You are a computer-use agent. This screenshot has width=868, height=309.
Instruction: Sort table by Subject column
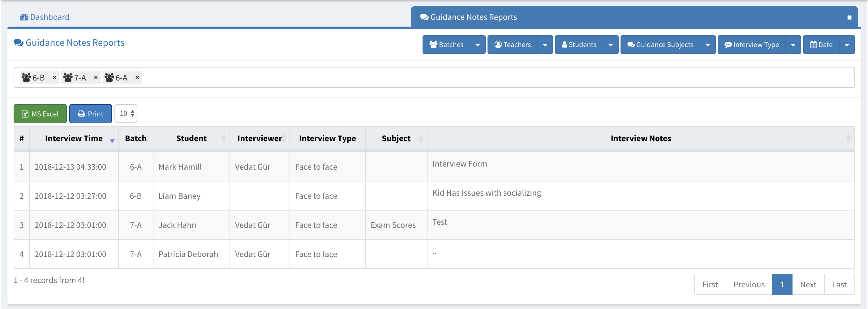420,138
